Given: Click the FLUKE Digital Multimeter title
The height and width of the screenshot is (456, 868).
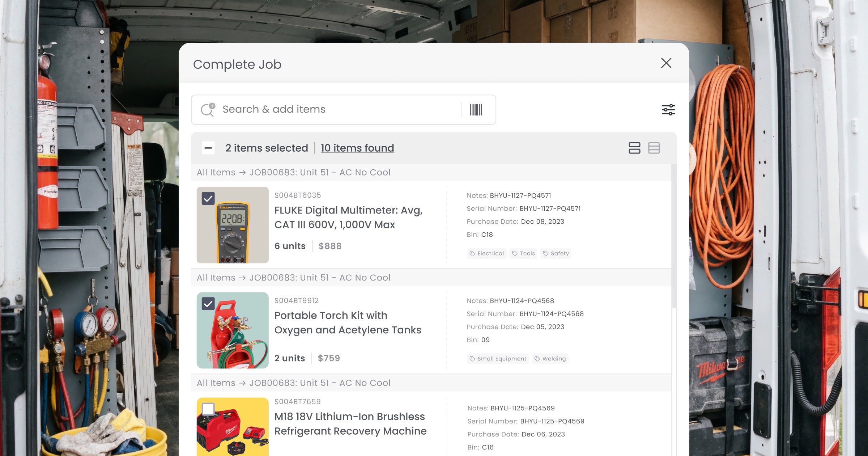Looking at the screenshot, I should [x=349, y=218].
